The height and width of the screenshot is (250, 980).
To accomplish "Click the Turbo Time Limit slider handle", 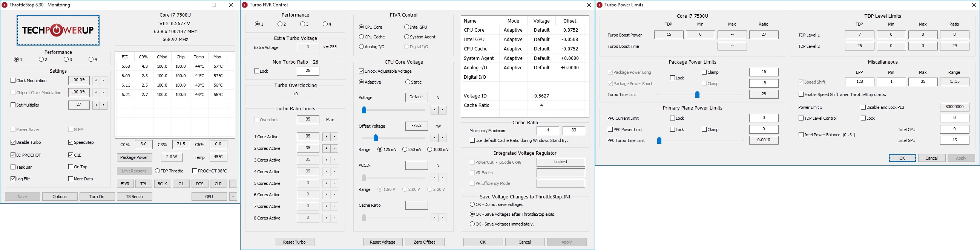I will [x=697, y=94].
